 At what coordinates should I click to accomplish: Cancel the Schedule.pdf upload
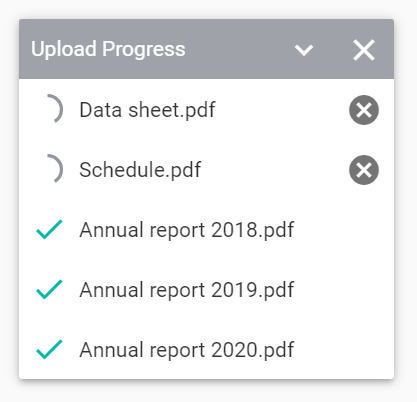coord(364,170)
